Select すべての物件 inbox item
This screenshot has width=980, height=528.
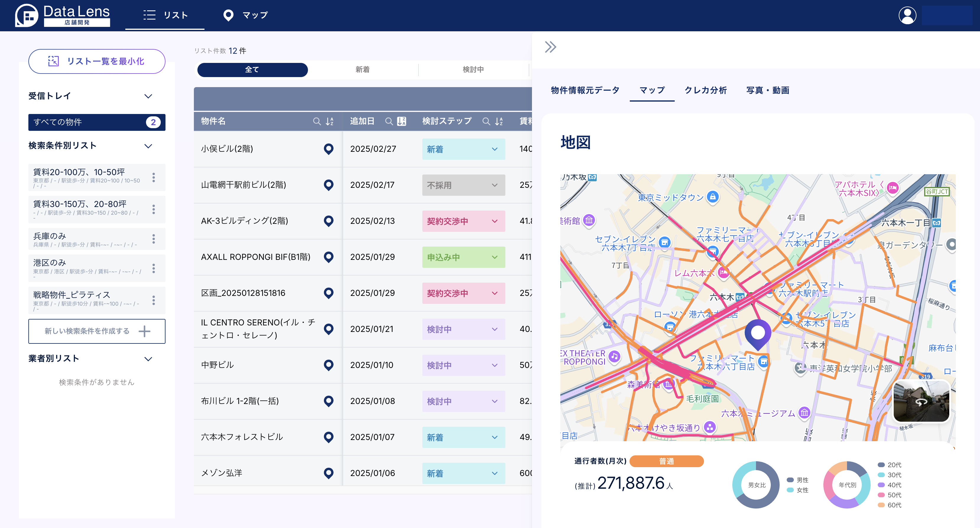(x=97, y=122)
